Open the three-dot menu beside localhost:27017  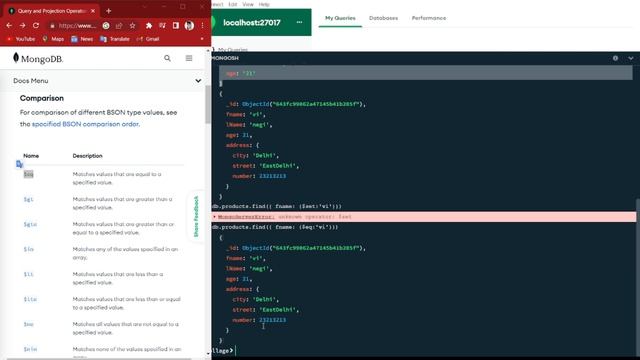point(299,22)
